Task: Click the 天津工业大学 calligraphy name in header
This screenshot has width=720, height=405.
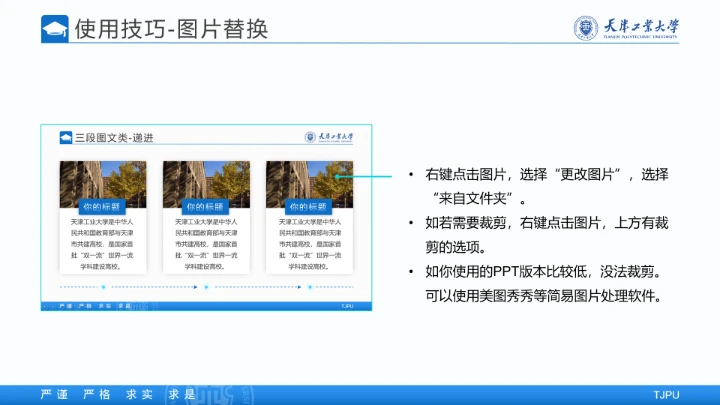Action: pos(641,28)
